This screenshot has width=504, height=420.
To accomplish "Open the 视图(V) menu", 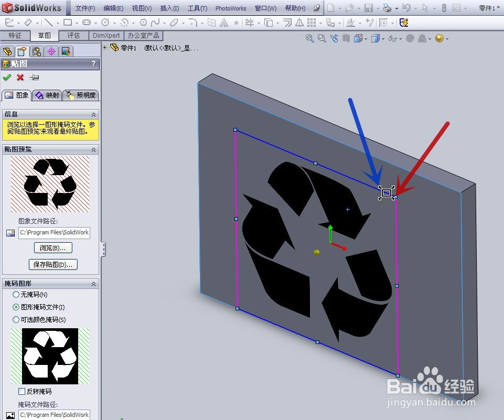I will coord(142,8).
